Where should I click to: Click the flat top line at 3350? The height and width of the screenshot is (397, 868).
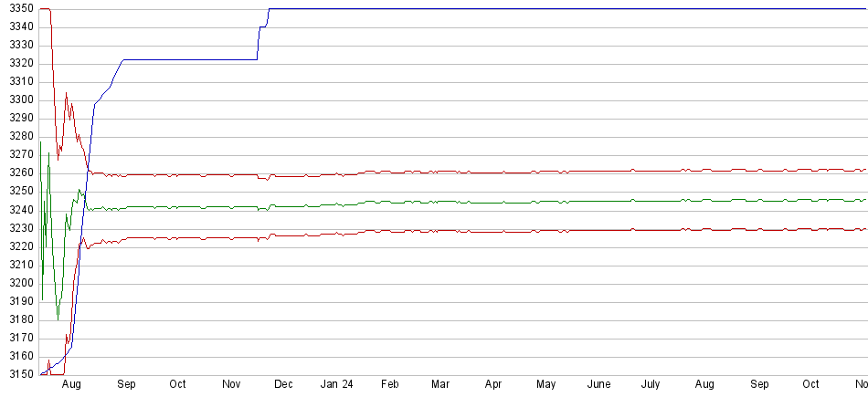coord(548,8)
